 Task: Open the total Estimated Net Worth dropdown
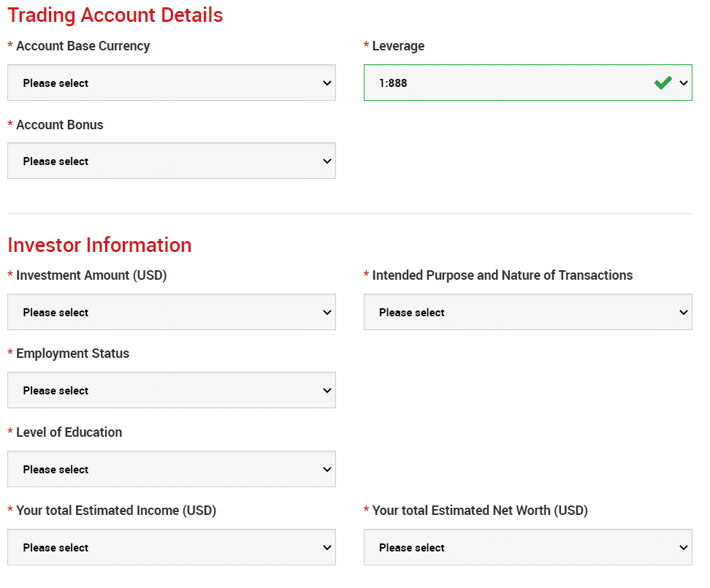pyautogui.click(x=527, y=547)
